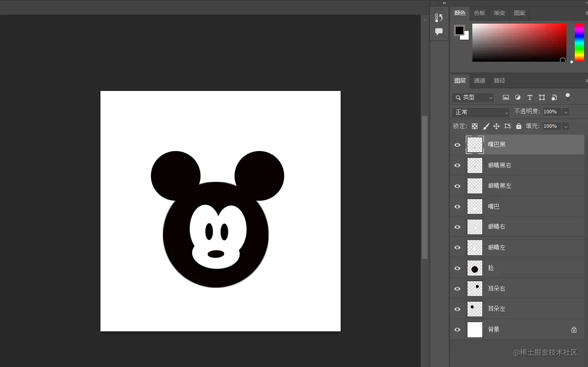Viewport: 588px width, 367px height.
Task: Open the 类型 layer filter dropdown
Action: [473, 97]
